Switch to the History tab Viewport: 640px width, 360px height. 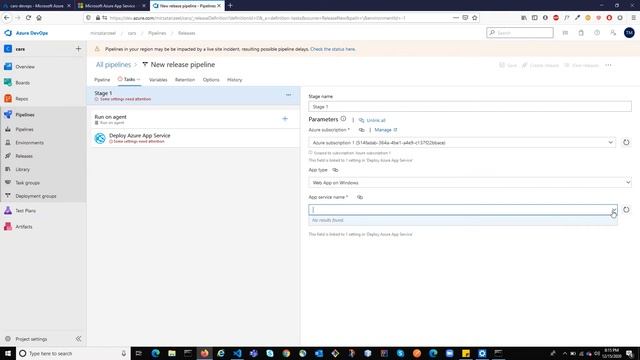(234, 80)
